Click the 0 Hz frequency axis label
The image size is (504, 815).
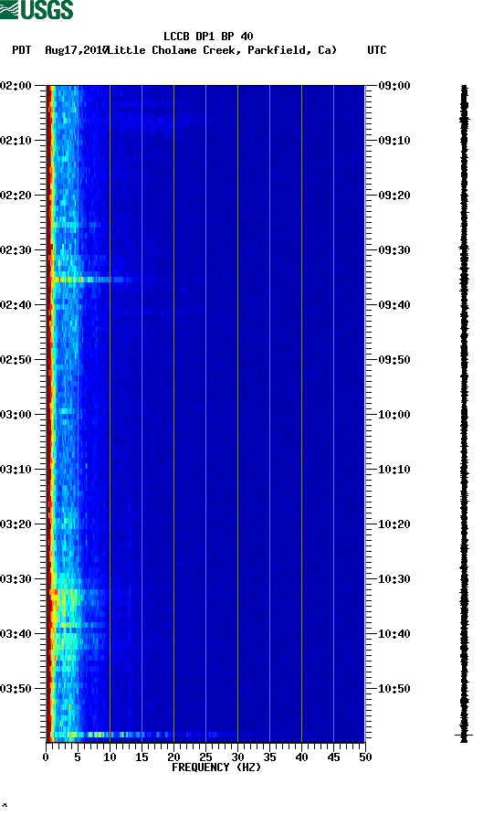click(46, 757)
